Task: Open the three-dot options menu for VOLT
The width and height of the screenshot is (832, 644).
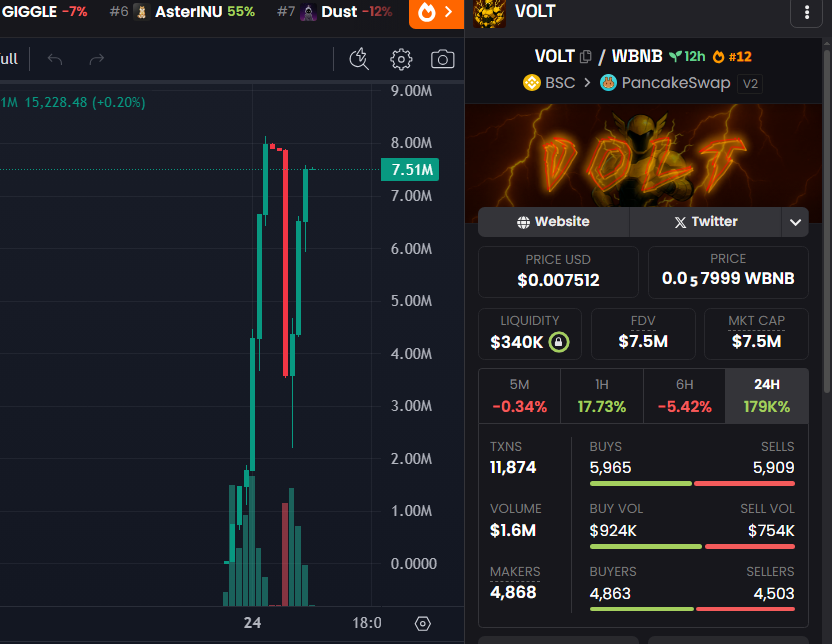Action: coord(807,12)
